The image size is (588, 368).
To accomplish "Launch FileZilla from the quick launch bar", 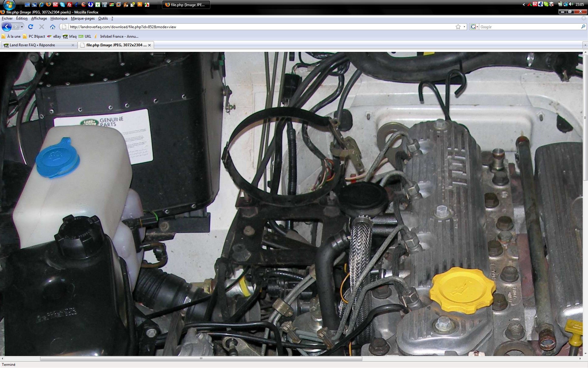I will pyautogui.click(x=70, y=5).
